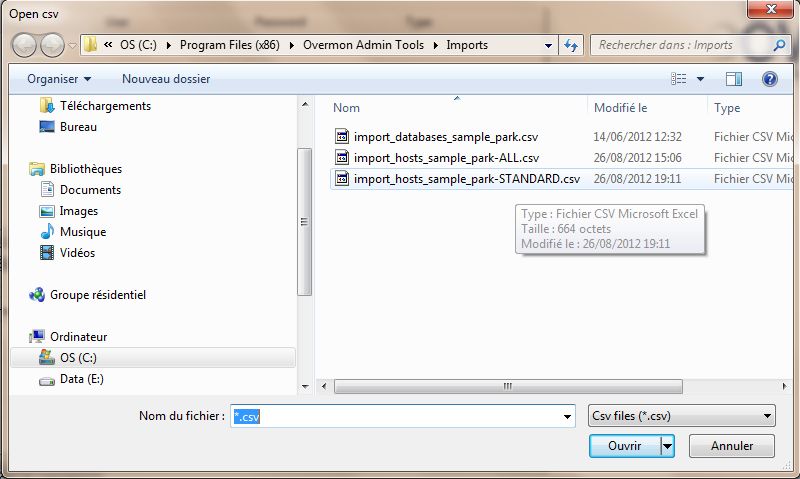This screenshot has height=479, width=800.
Task: Open Téléchargements in navigation pane
Action: (x=106, y=106)
